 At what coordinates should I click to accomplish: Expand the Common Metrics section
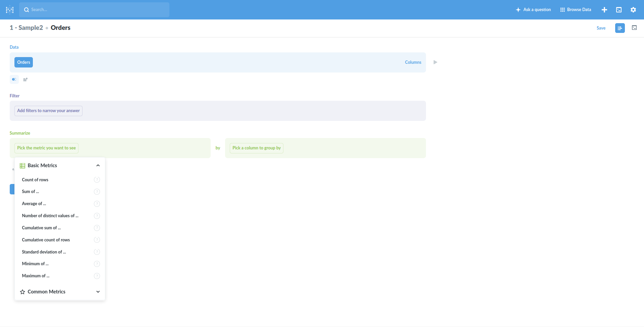pos(98,291)
